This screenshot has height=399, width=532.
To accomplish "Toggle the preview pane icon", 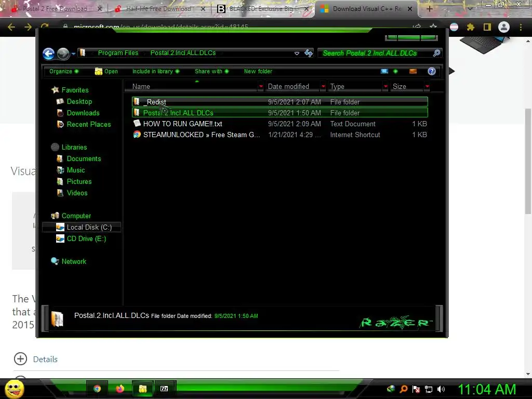I will pyautogui.click(x=413, y=71).
